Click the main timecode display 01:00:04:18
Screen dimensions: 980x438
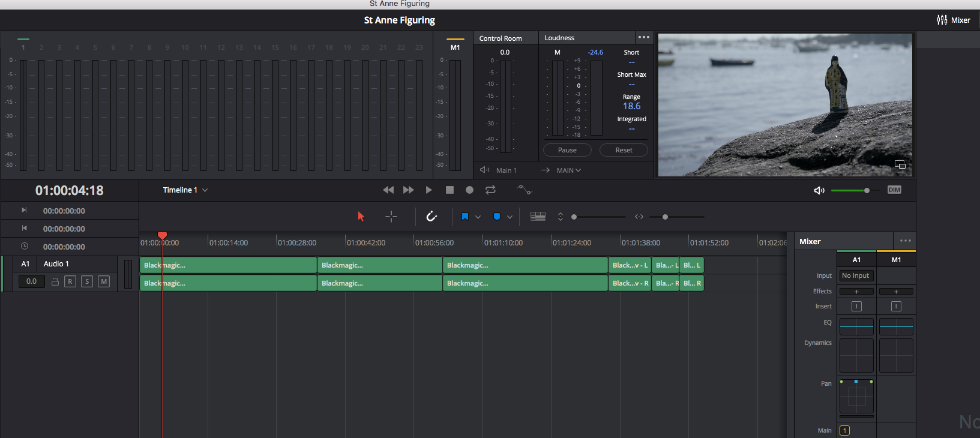pos(70,190)
